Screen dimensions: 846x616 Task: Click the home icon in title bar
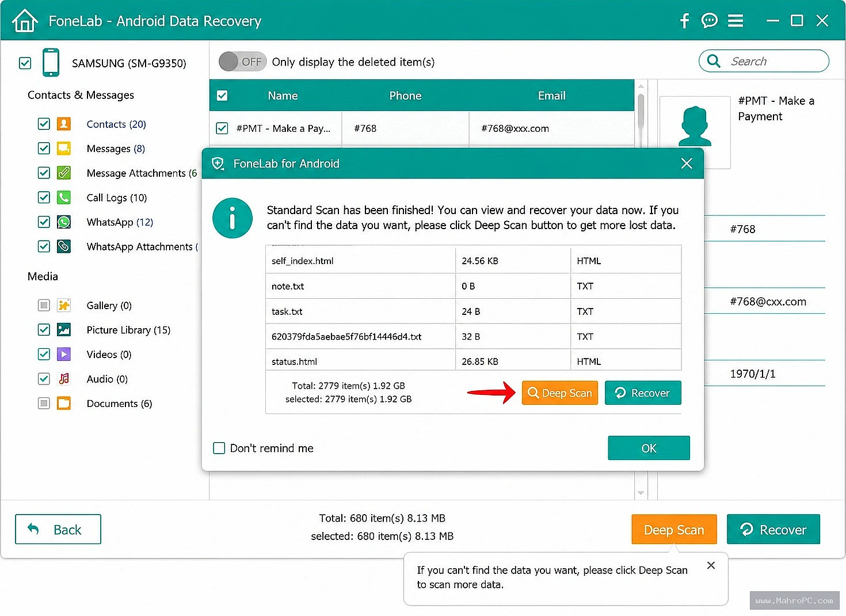25,21
